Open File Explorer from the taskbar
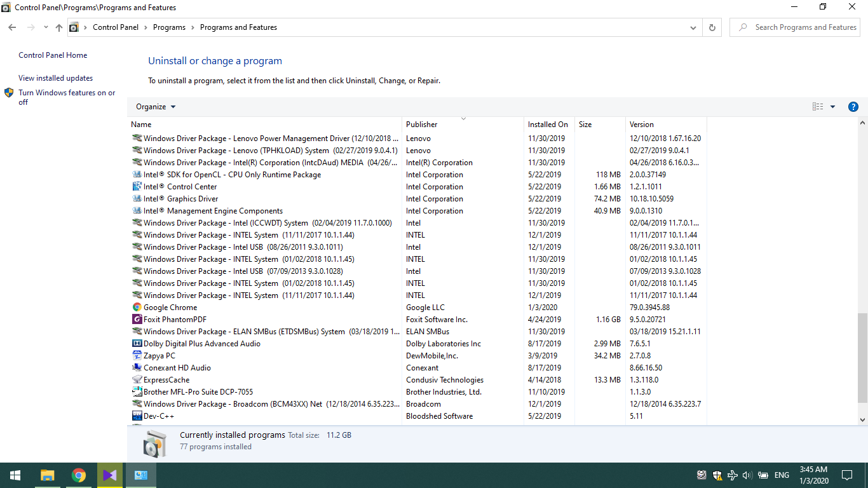Viewport: 868px width, 488px height. pos(47,475)
